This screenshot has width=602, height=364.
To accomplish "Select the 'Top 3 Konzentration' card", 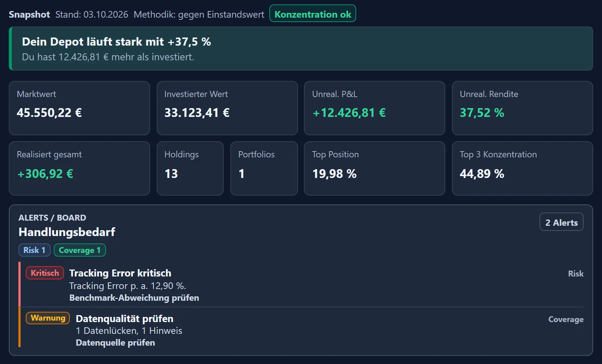I will pos(523,168).
